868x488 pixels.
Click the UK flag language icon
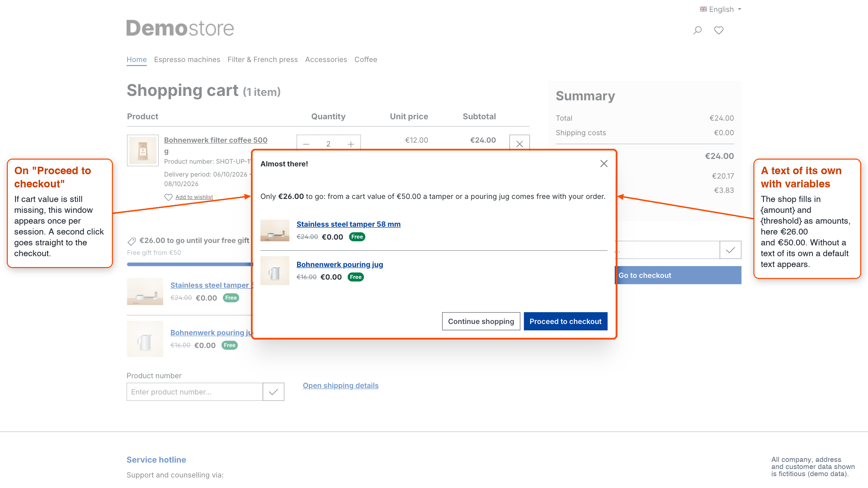[703, 9]
